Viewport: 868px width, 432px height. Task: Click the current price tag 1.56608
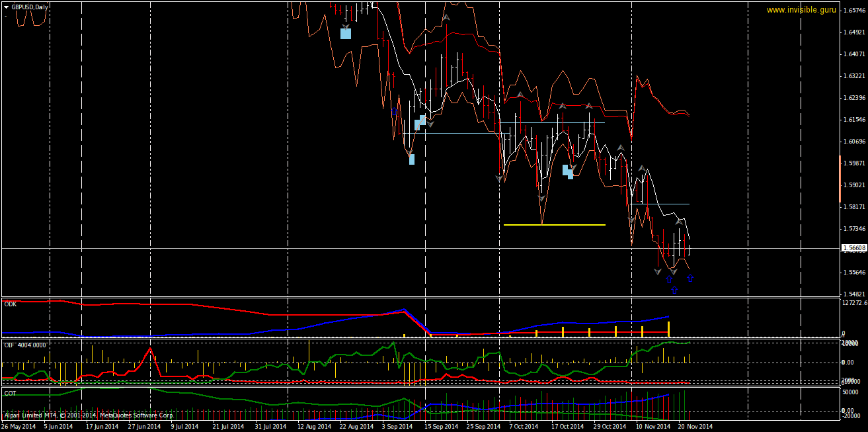[x=853, y=248]
